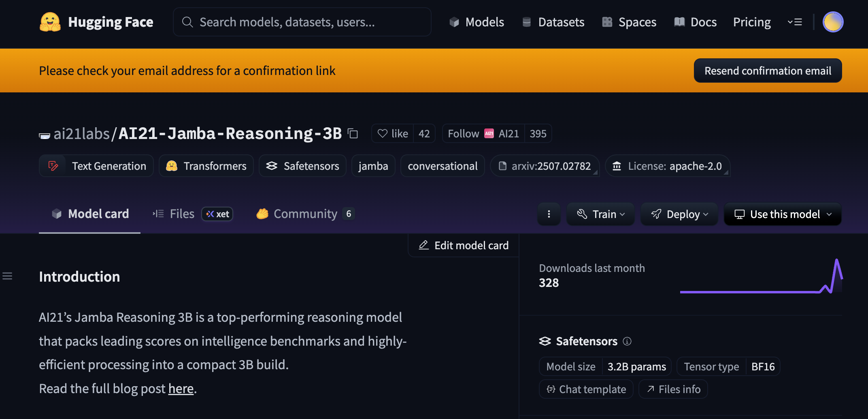868x419 pixels.
Task: Click the user profile avatar
Action: [832, 22]
